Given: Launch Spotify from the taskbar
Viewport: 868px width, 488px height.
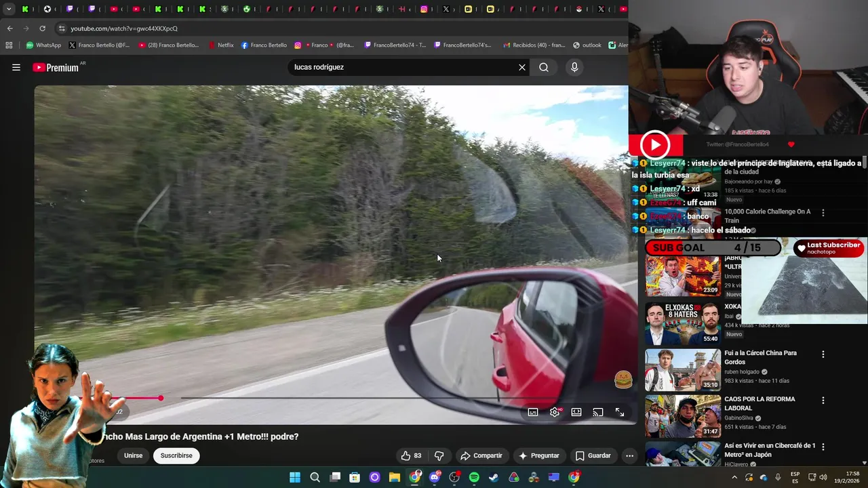Looking at the screenshot, I should pyautogui.click(x=474, y=477).
